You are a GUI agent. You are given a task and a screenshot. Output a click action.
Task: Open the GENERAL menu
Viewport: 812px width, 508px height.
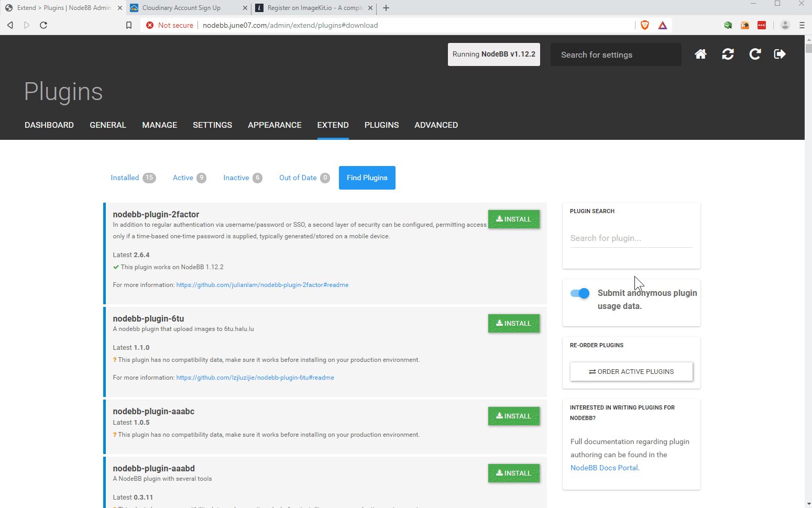click(x=108, y=125)
